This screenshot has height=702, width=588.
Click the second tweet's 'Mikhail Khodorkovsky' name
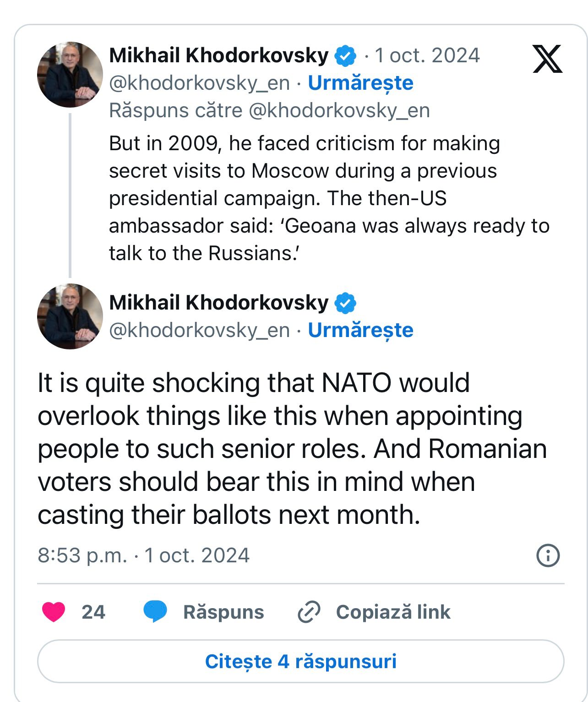(x=218, y=303)
